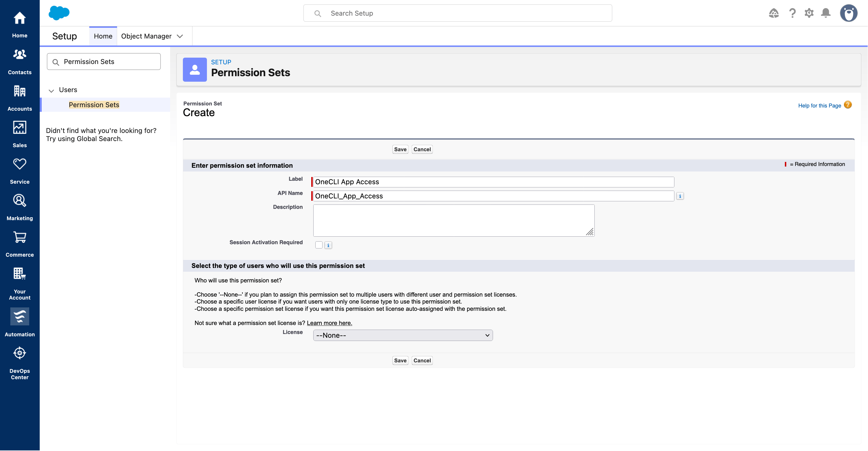Open the Setup gear icon
The width and height of the screenshot is (868, 451).
point(809,13)
